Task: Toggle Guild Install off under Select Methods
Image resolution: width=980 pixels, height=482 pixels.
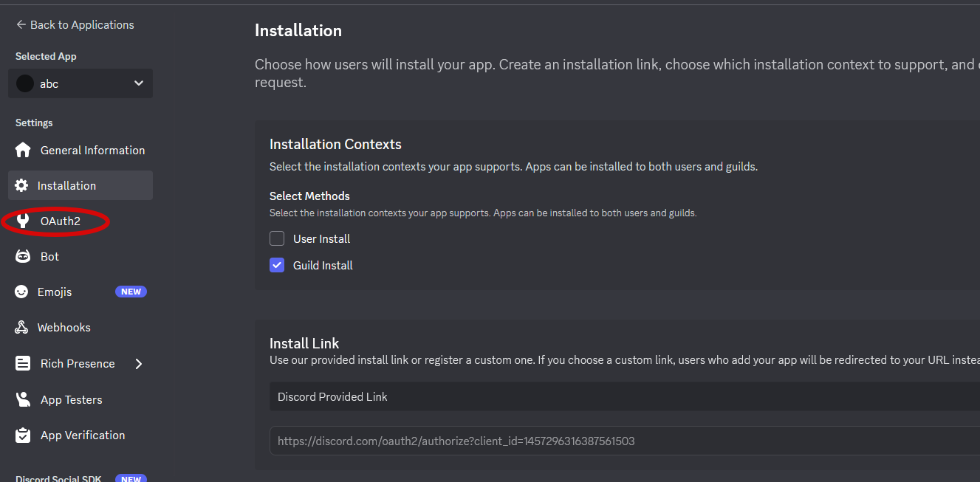Action: click(276, 265)
